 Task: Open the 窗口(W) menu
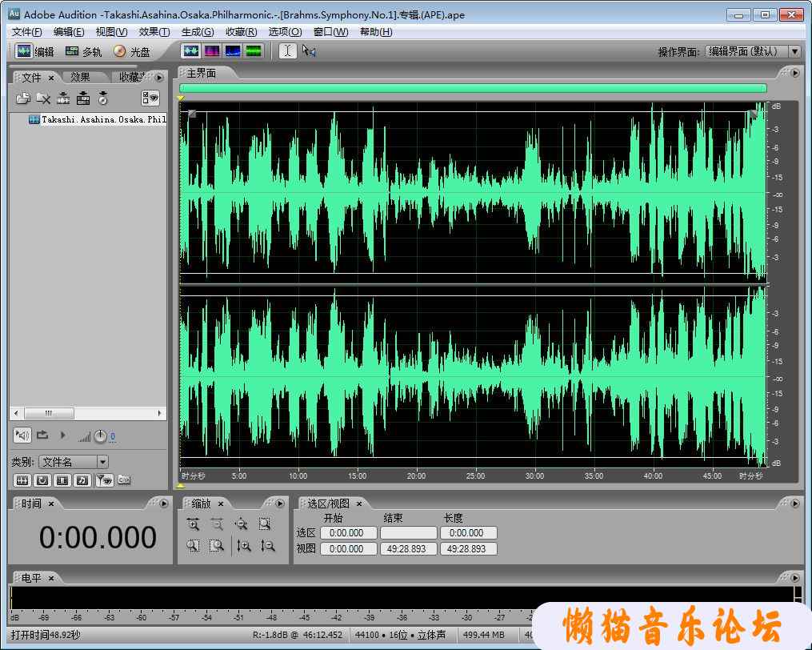coord(330,31)
